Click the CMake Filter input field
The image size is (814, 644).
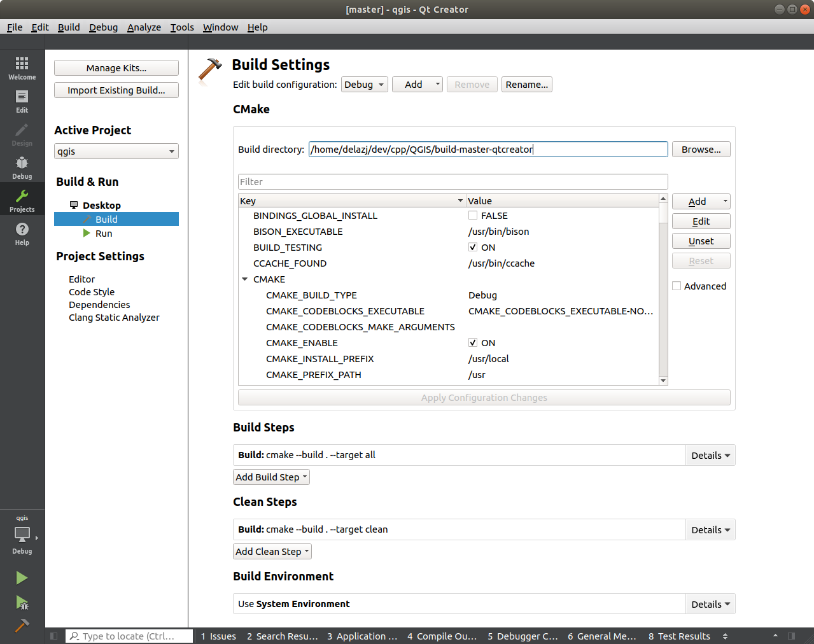point(453,182)
